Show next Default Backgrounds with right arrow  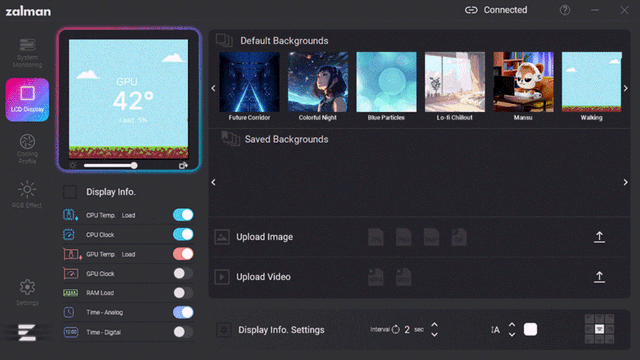tap(626, 88)
